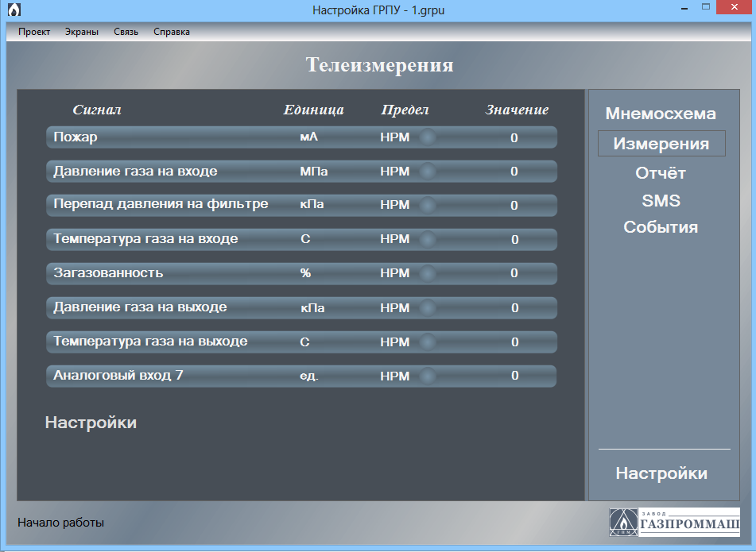756x552 pixels.
Task: Switch to Мнемосхема screen
Action: point(661,114)
